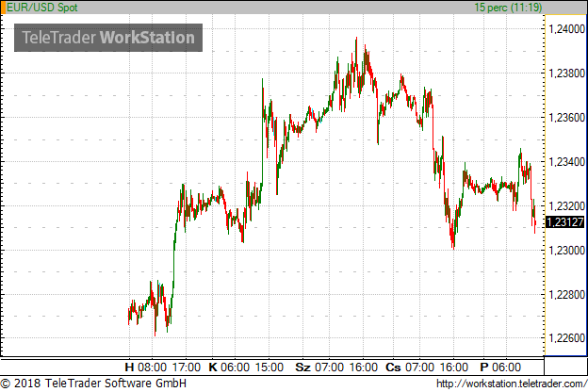The height and width of the screenshot is (392, 588).
Task: Click the H 08:00 time axis label
Action: click(x=146, y=367)
